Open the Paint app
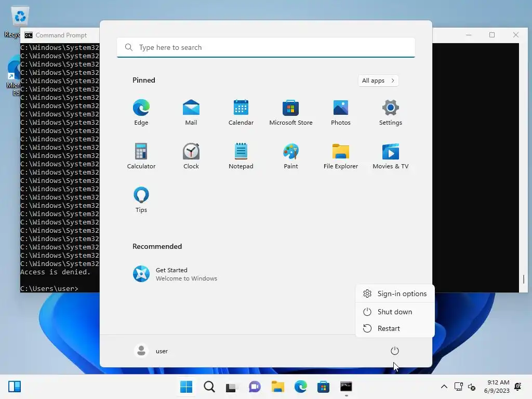Viewport: 532px width, 399px height. 291,156
